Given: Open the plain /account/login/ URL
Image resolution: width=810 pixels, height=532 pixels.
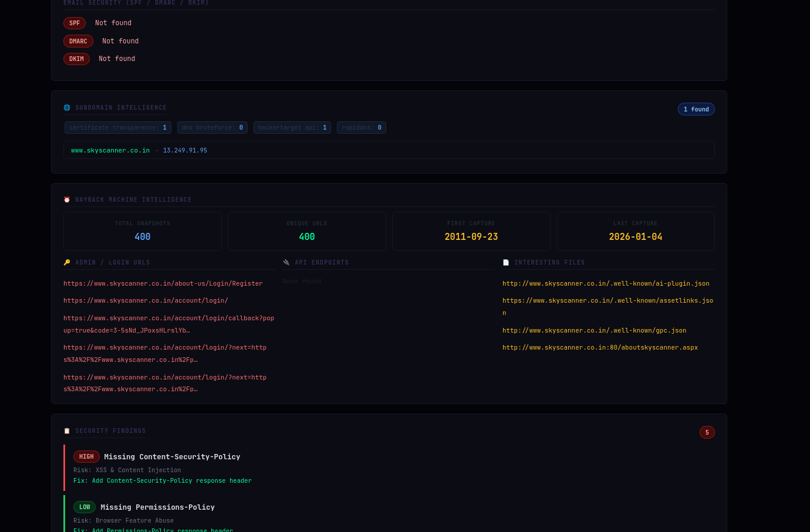Looking at the screenshot, I should coord(146,301).
